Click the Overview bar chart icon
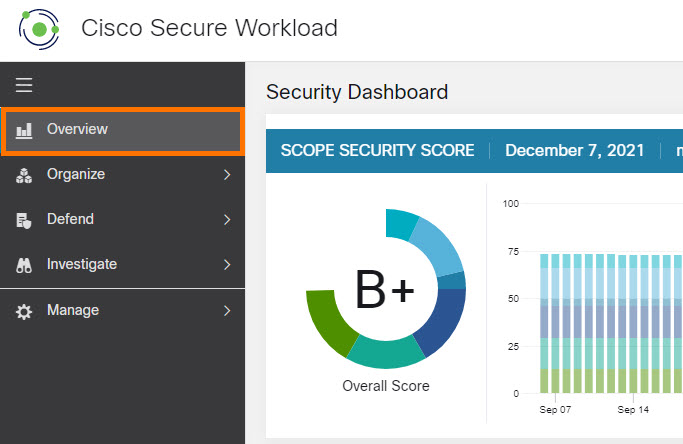This screenshot has width=683, height=444. pos(24,130)
